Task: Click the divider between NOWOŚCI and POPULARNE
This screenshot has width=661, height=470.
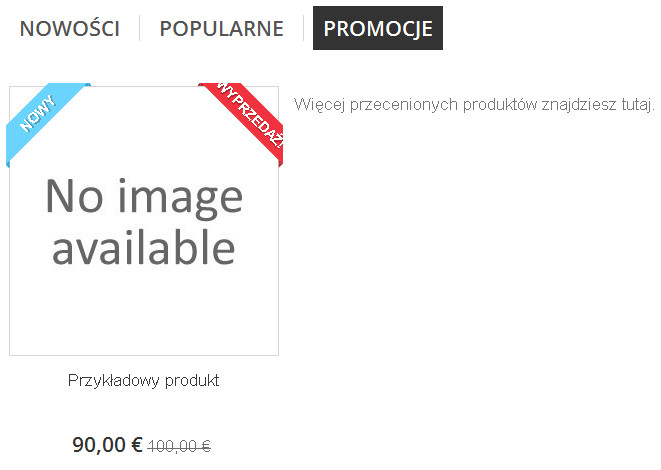Action: (x=140, y=28)
